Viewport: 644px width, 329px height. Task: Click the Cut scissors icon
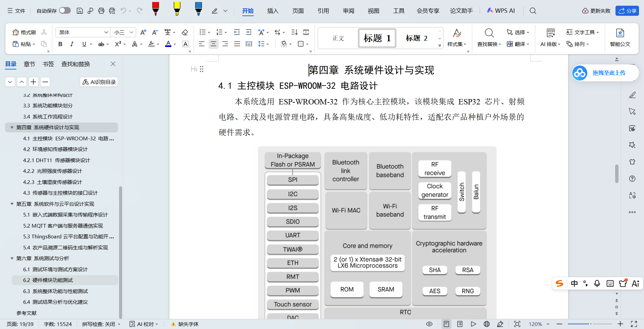[x=44, y=32]
